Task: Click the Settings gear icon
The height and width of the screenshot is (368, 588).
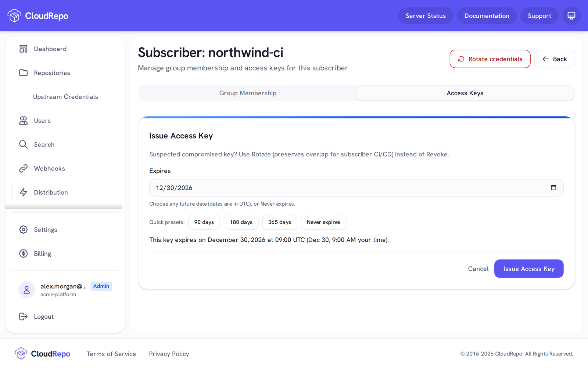Action: 24,230
